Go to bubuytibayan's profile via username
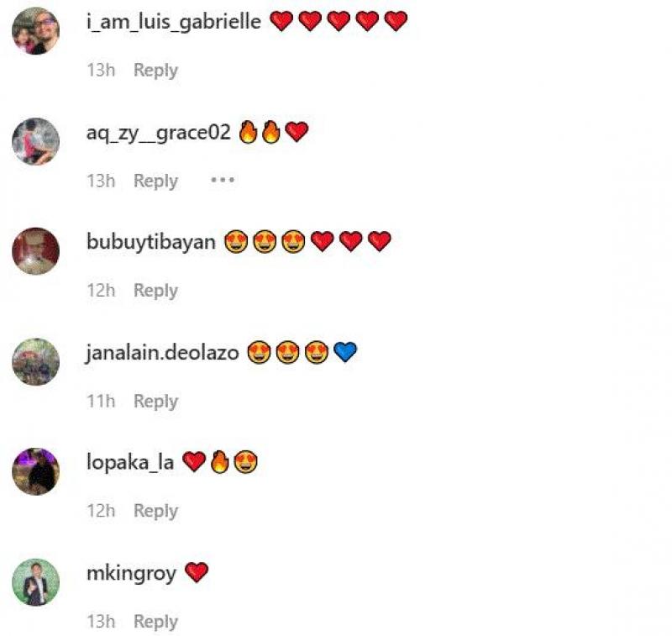 (x=151, y=242)
